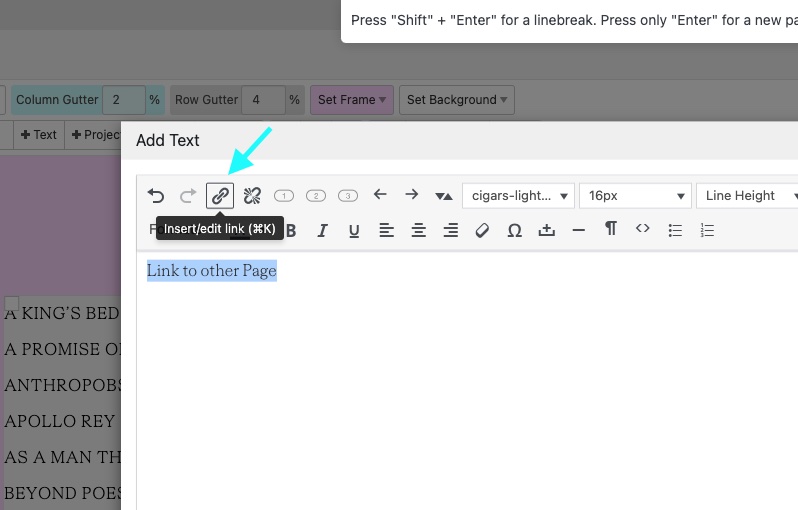The height and width of the screenshot is (510, 798).
Task: Click the Redo arrow icon
Action: pyautogui.click(x=188, y=196)
